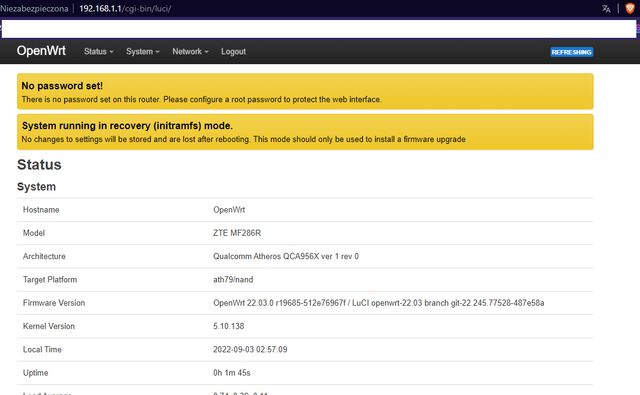Viewport: 640px width, 395px height.
Task: Open the Network dropdown menu
Action: pos(190,51)
